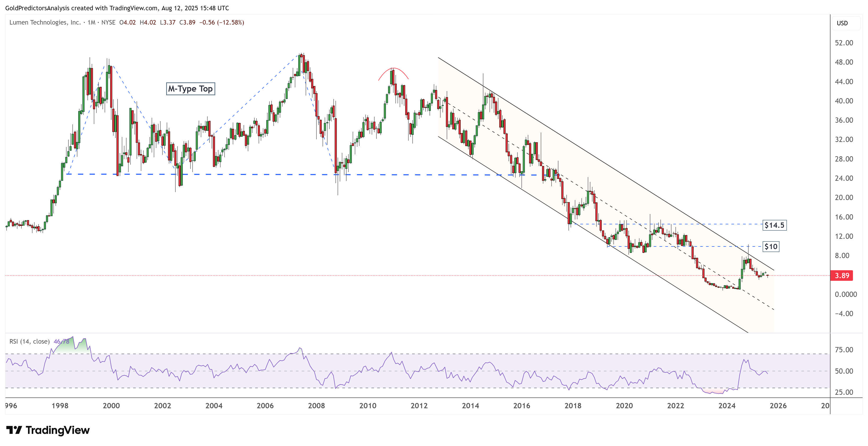868x446 pixels.
Task: Click the M-Type Top annotation label
Action: (x=190, y=89)
